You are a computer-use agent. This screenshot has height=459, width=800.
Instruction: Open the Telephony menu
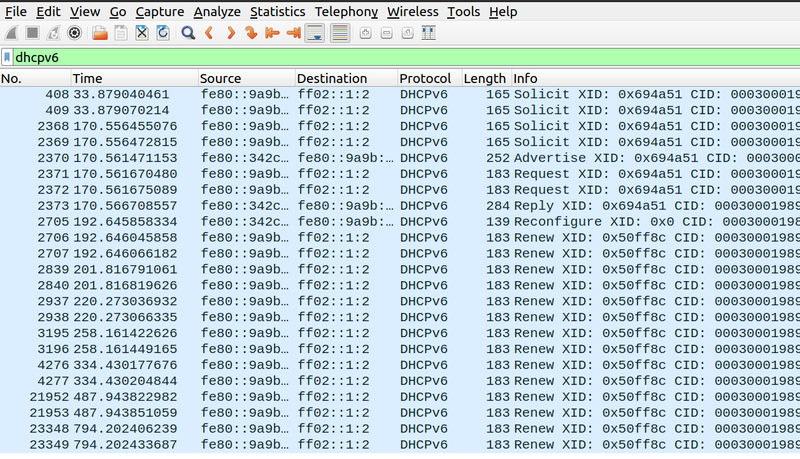[346, 12]
